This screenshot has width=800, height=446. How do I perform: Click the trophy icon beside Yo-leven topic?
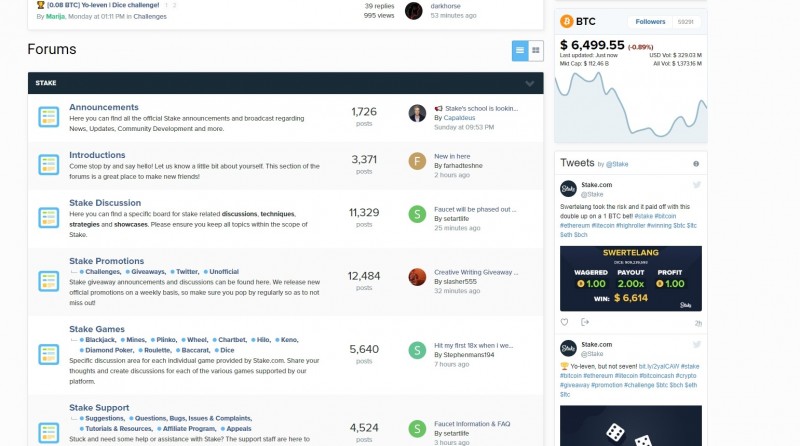click(40, 5)
